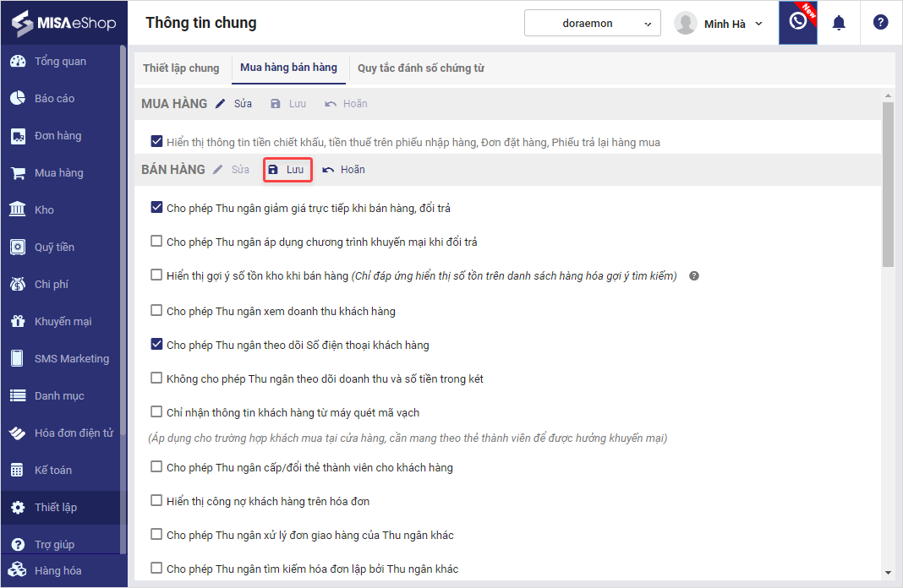Open Thiết lập gear icon

(x=18, y=508)
